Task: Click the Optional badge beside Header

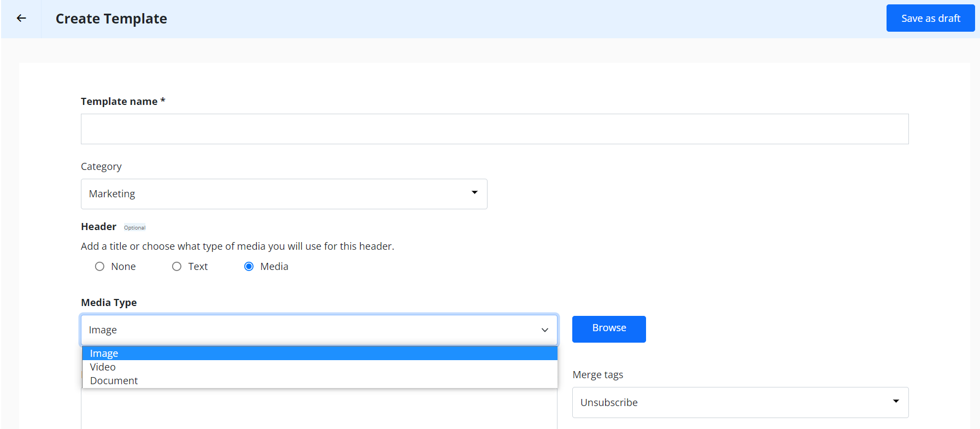Action: 134,228
